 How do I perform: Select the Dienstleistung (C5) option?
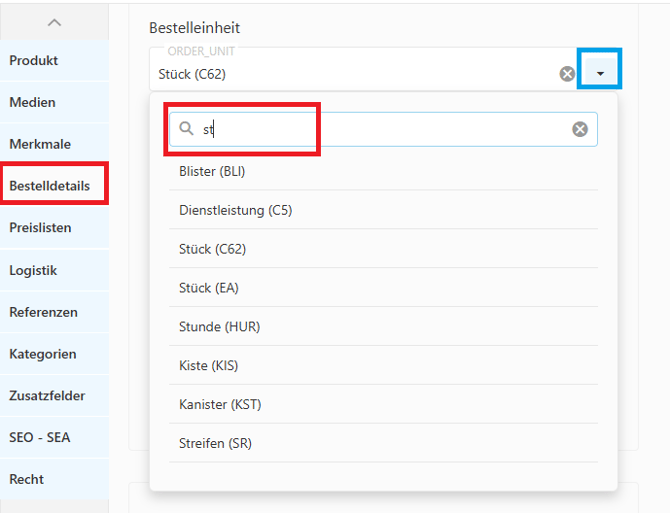click(235, 210)
